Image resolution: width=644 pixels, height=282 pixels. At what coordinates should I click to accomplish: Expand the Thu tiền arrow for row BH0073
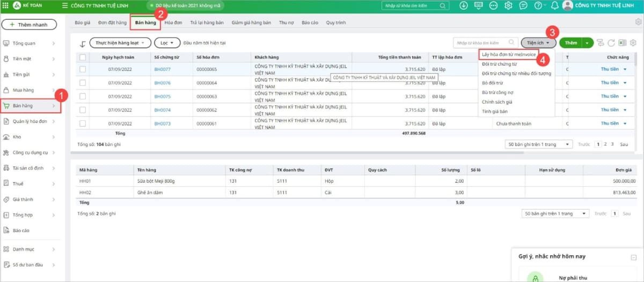(x=625, y=124)
